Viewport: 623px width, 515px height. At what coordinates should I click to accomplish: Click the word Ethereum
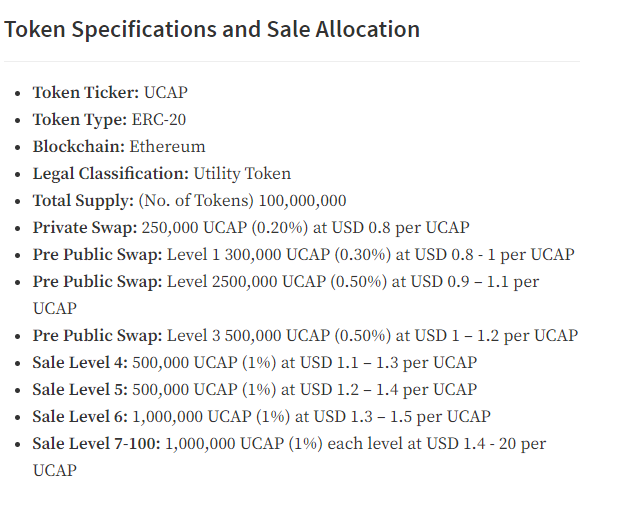click(x=167, y=147)
